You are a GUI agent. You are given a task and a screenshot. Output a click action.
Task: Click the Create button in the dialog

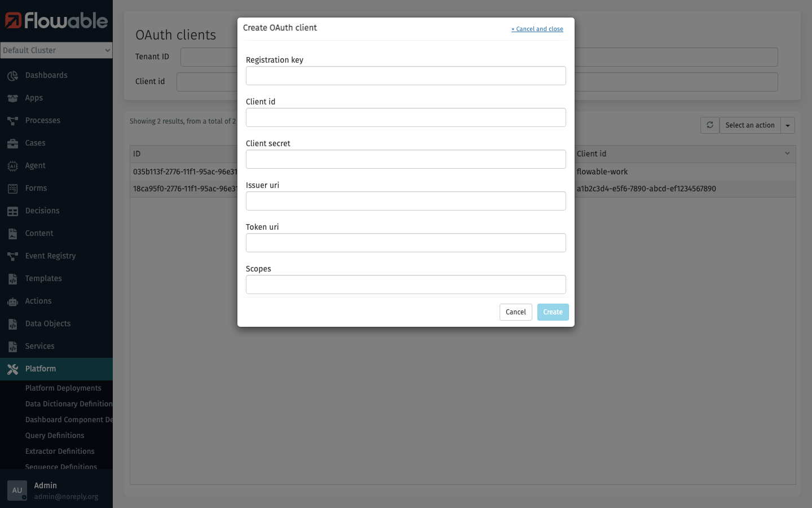click(553, 312)
